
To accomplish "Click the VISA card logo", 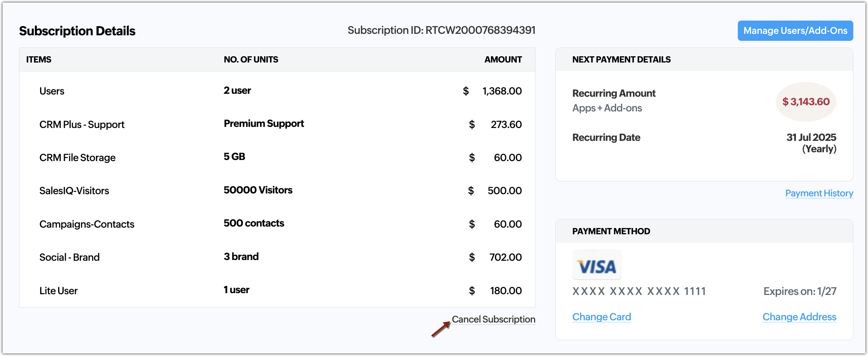I will pos(597,266).
